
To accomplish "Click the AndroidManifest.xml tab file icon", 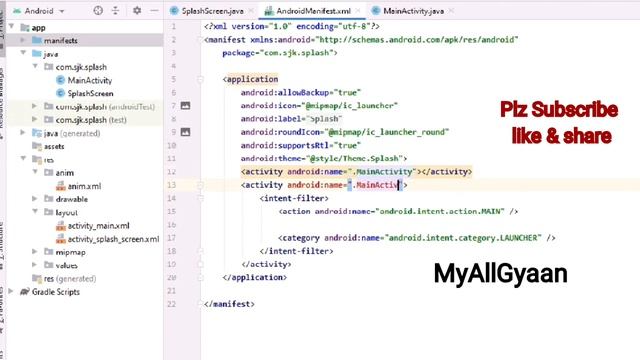I will point(269,11).
